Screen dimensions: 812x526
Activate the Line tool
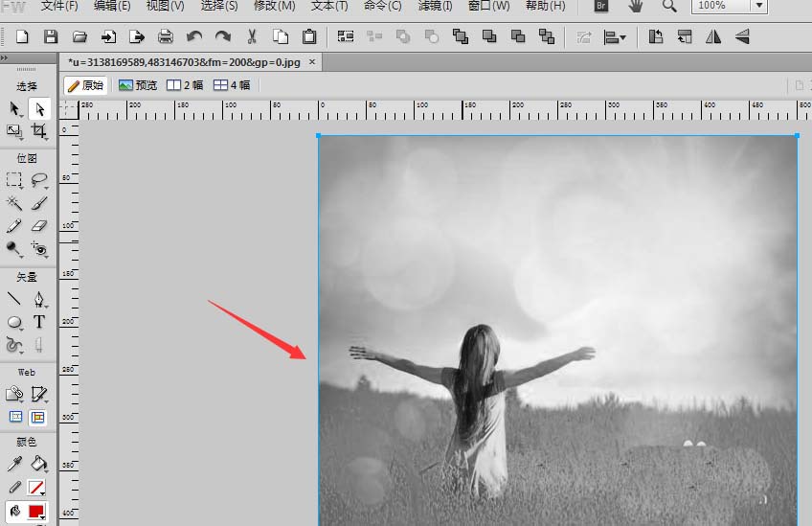[x=14, y=299]
